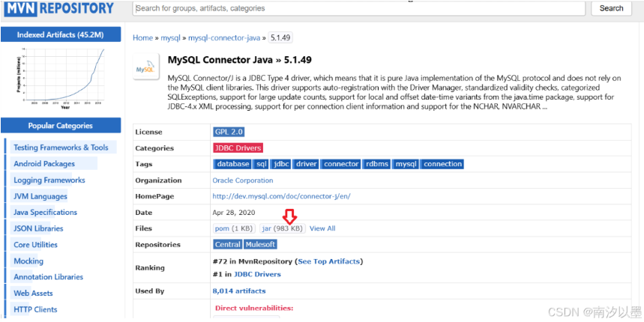Screen dimensions: 644x322
Task: Select the JDBC Drivers category badge
Action: click(238, 148)
